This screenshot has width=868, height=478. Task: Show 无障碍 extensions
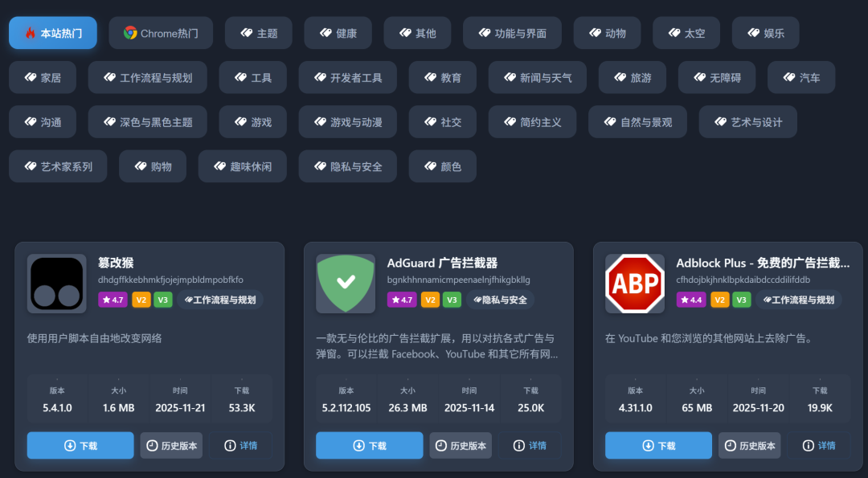click(717, 77)
